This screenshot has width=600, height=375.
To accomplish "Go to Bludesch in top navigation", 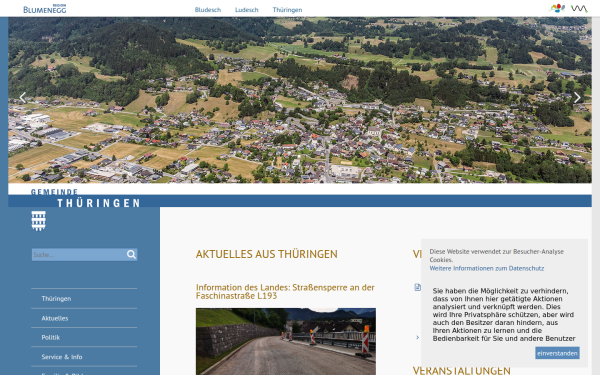I will (x=208, y=10).
